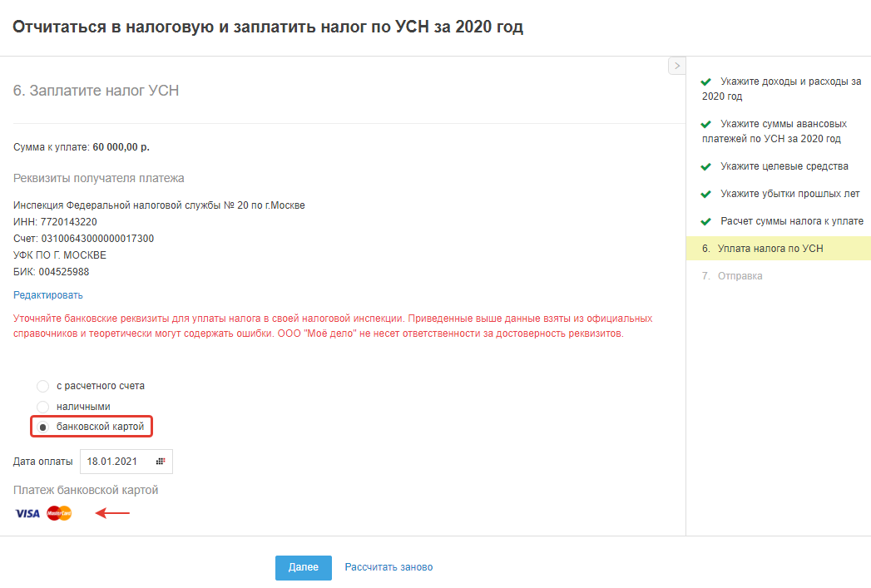The height and width of the screenshot is (588, 871).
Task: Click the payment date input field
Action: [x=116, y=462]
